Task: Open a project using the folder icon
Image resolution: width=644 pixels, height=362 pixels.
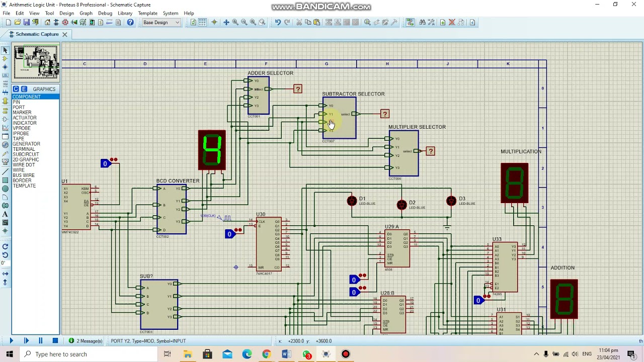Action: (x=17, y=22)
